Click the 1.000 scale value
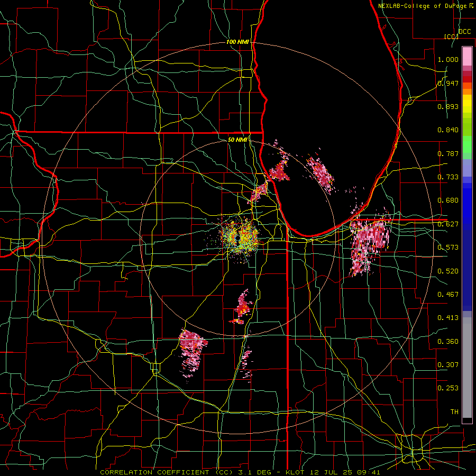Viewport: 476px width, 476px height. click(448, 59)
